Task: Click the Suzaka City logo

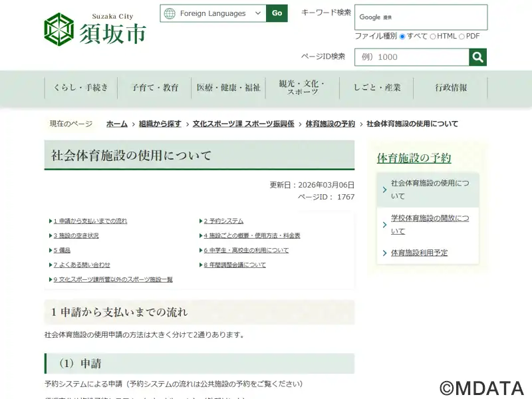Action: (x=95, y=29)
